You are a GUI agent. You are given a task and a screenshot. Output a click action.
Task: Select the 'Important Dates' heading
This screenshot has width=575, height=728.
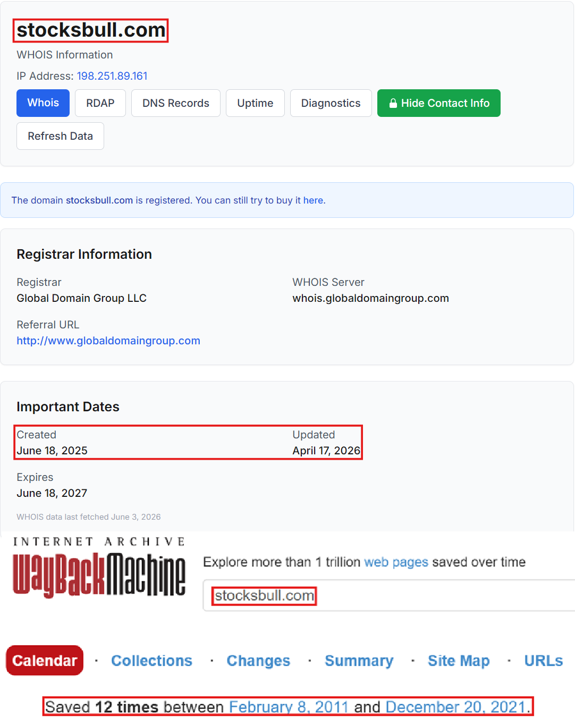pos(68,407)
